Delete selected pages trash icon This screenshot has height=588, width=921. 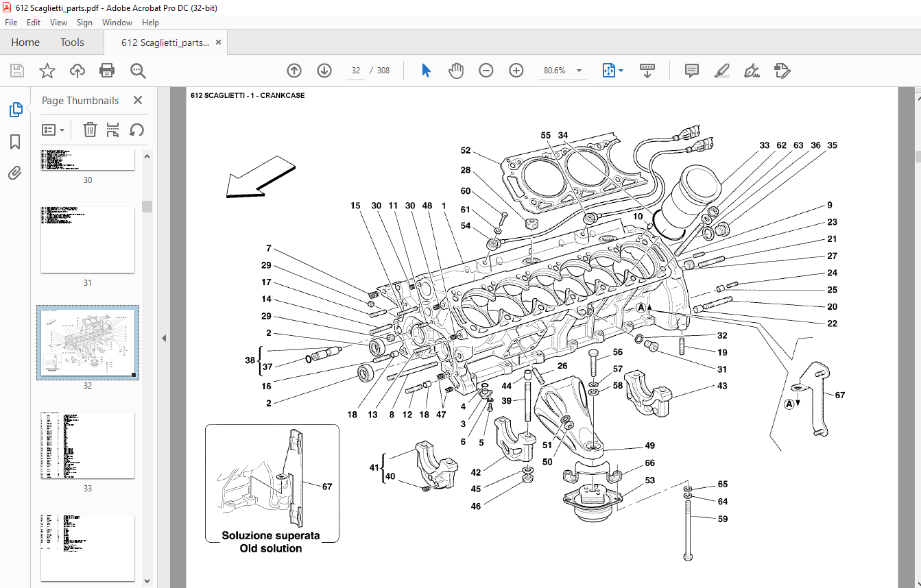(x=90, y=130)
